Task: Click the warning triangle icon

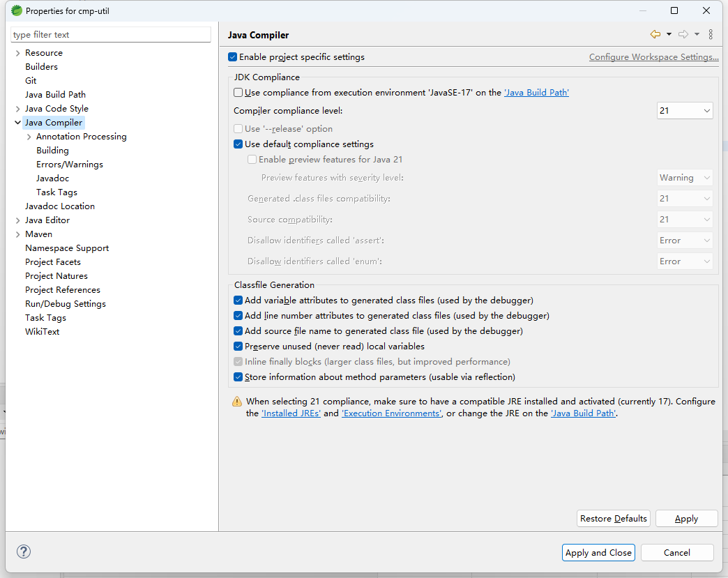Action: coord(237,402)
